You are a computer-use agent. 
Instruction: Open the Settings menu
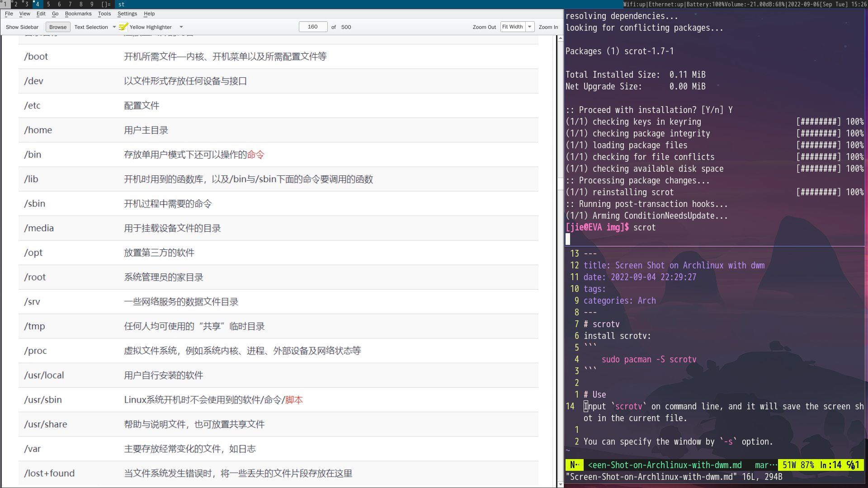(x=127, y=14)
